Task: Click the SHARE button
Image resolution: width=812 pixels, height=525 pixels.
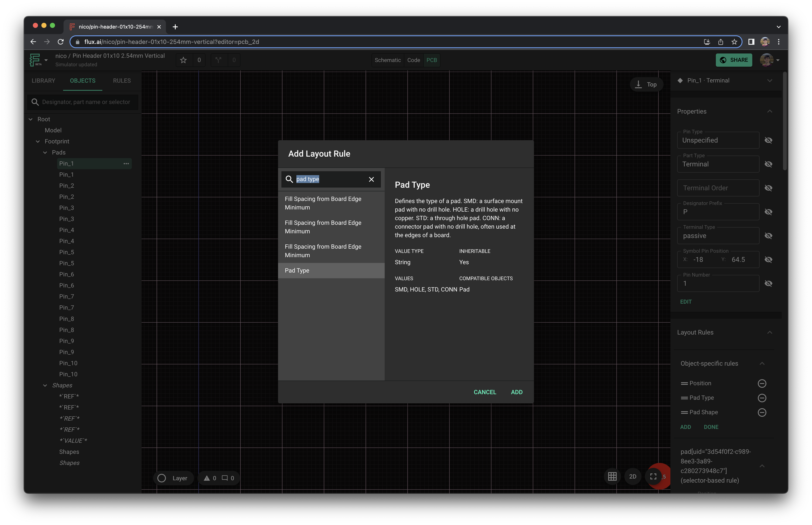Action: point(734,60)
